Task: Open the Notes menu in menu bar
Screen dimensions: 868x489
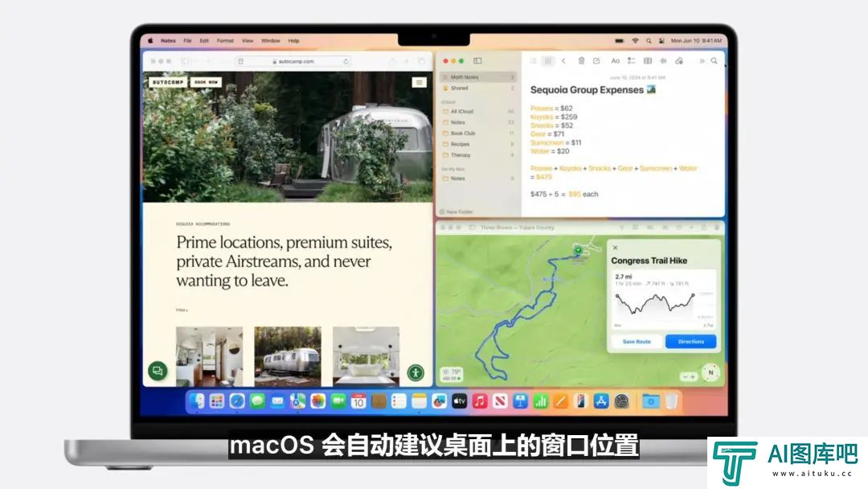Action: coord(168,40)
